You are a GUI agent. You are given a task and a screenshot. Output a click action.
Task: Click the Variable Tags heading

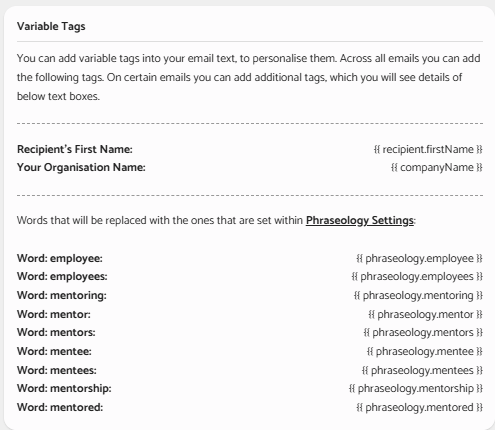(51, 26)
